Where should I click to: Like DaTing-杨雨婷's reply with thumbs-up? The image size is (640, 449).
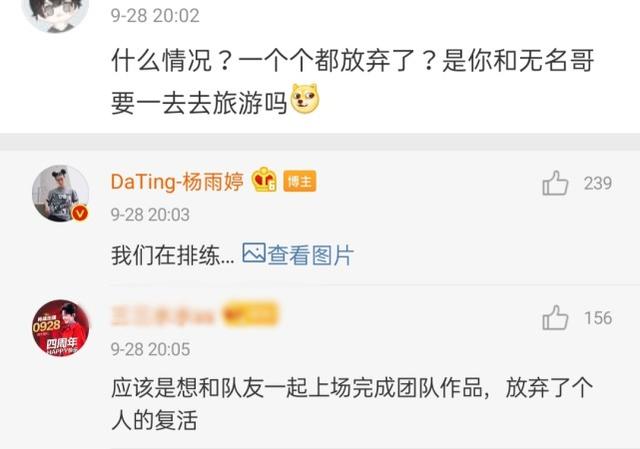point(555,183)
